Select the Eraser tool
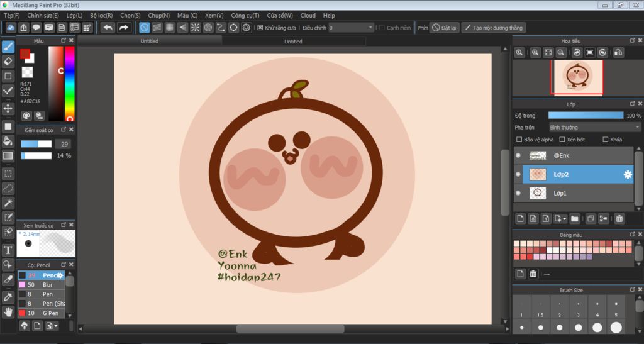 coord(8,62)
